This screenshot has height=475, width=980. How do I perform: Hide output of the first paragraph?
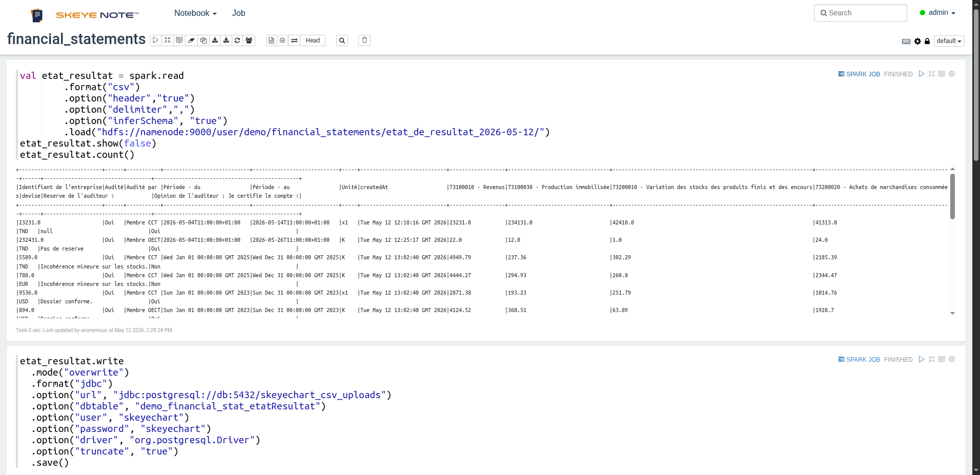pyautogui.click(x=942, y=74)
